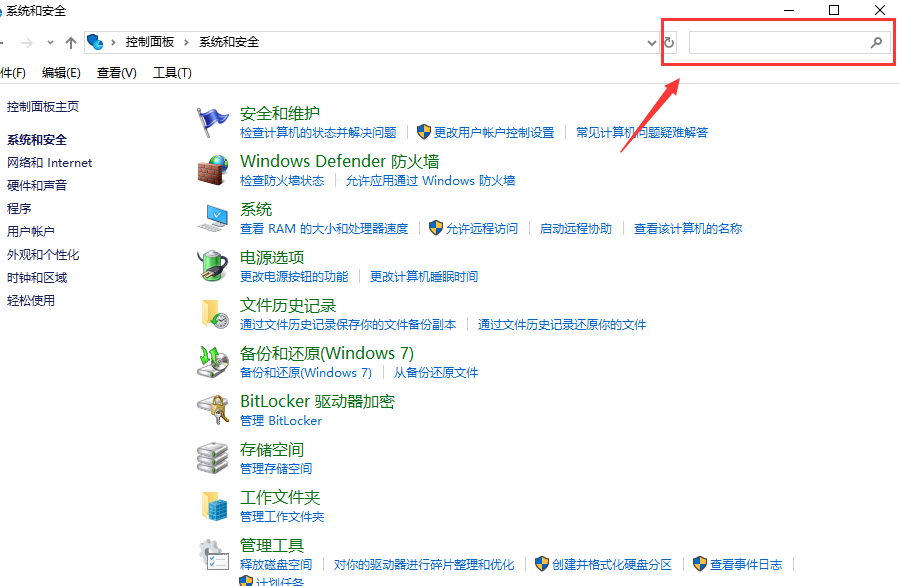Select 系统和安全 in the breadcrumb path

pyautogui.click(x=229, y=42)
